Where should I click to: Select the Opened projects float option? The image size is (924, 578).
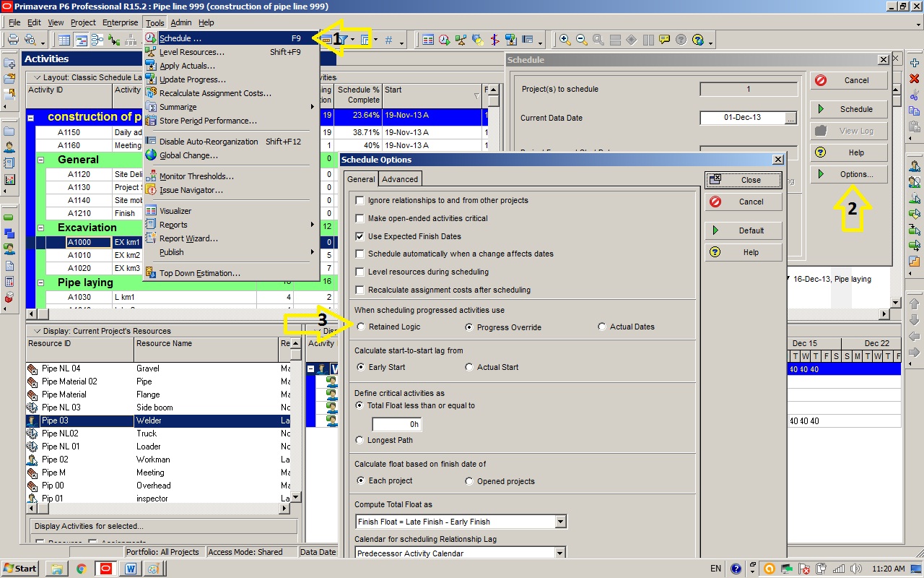click(469, 481)
